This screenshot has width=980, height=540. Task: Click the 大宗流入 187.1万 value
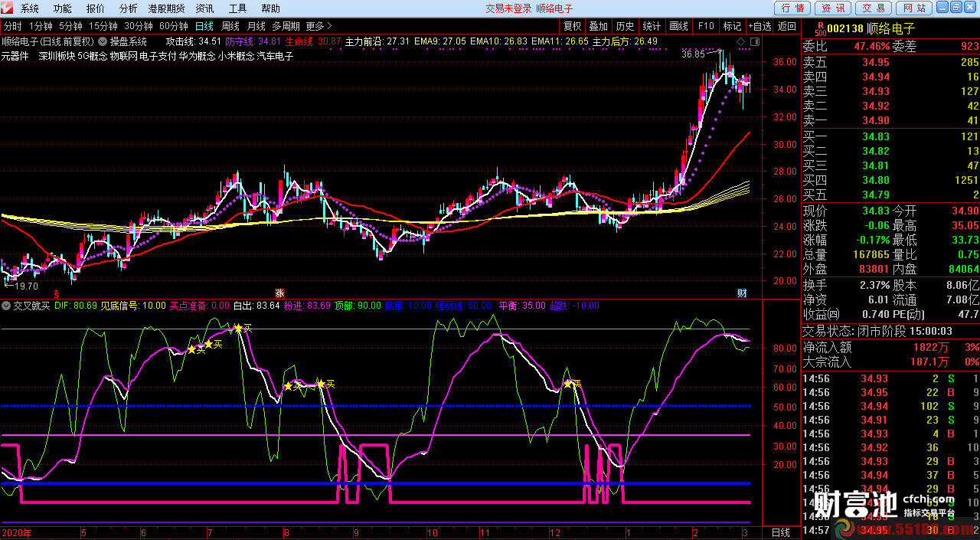[x=930, y=362]
